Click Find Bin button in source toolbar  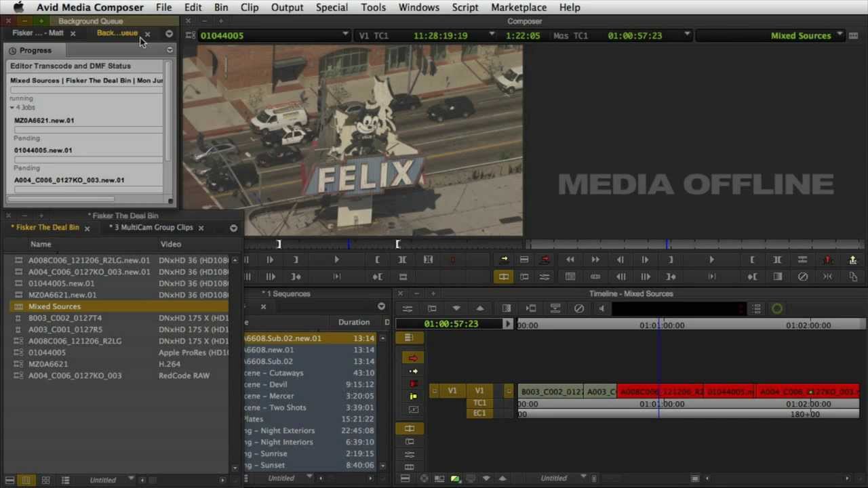pos(403,277)
